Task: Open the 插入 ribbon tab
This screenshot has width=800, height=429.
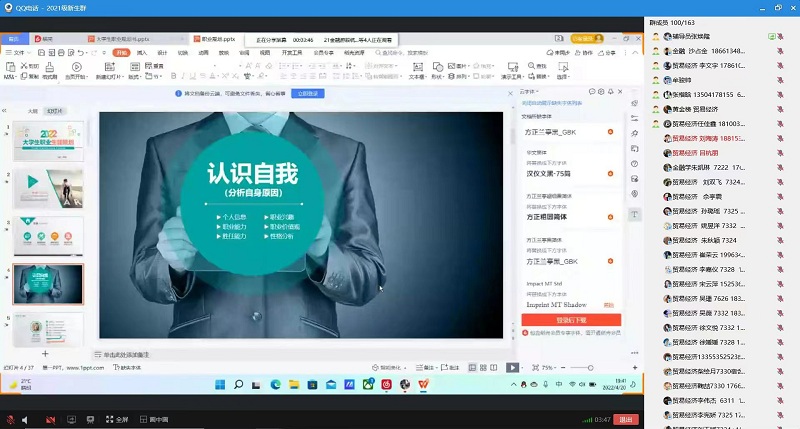Action: coord(141,52)
